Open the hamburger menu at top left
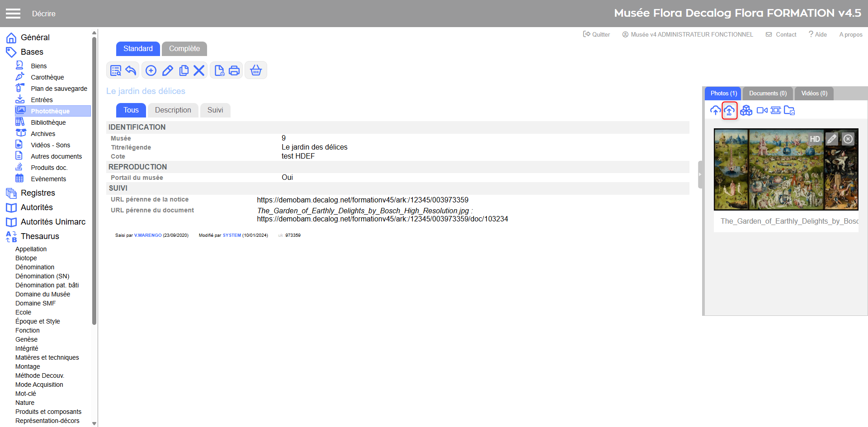 click(x=13, y=14)
